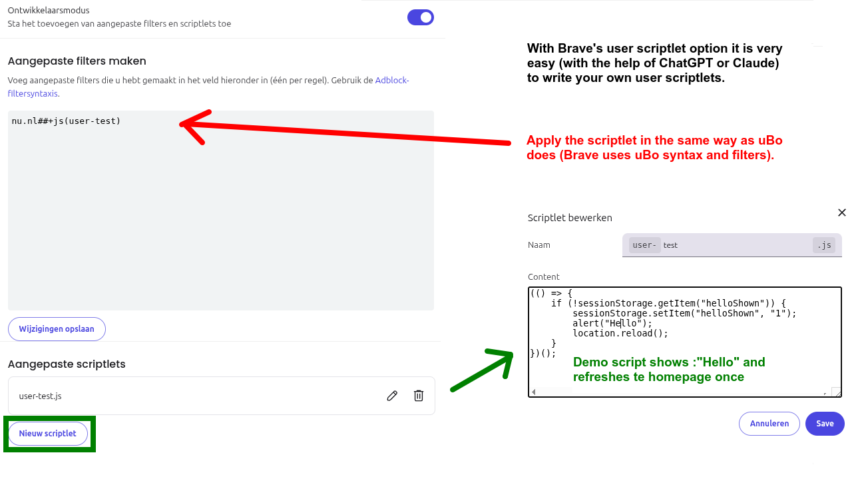Screen dimensions: 868x477
Task: Save the scriptlet with the Save button
Action: [x=825, y=424]
